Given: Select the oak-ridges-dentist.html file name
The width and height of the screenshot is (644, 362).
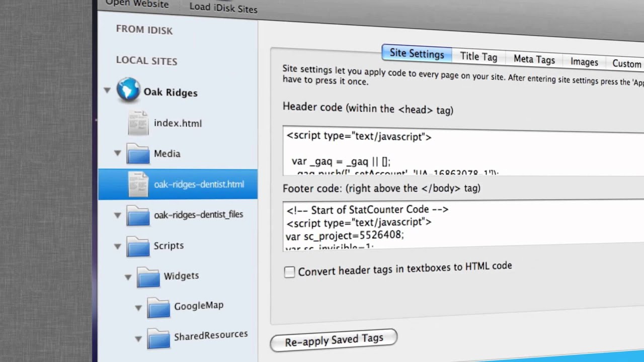Looking at the screenshot, I should 199,184.
